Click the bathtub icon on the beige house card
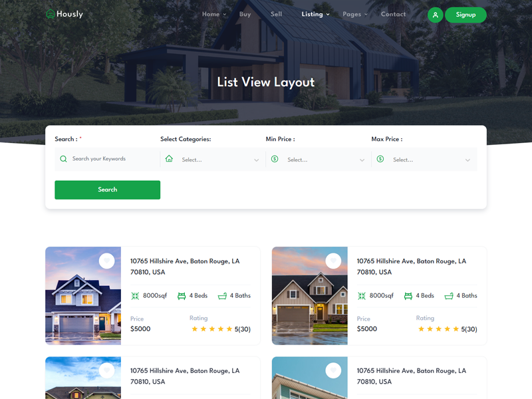 tap(449, 296)
